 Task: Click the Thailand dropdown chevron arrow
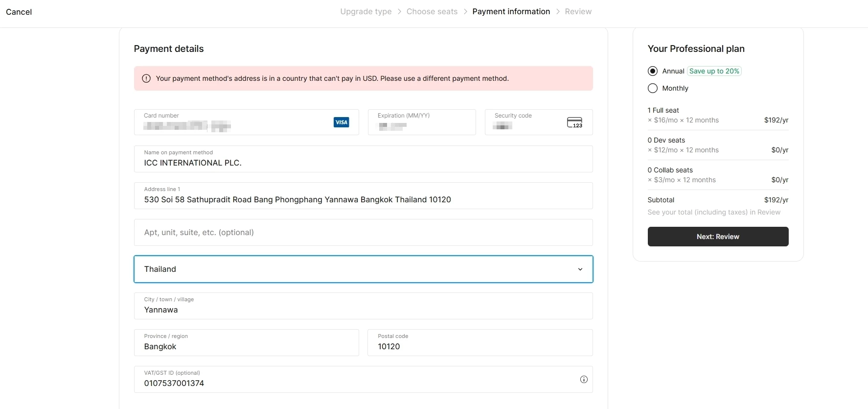(x=580, y=269)
